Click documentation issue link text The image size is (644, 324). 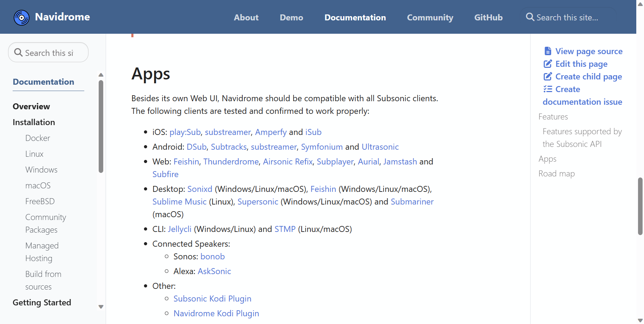coord(583,102)
